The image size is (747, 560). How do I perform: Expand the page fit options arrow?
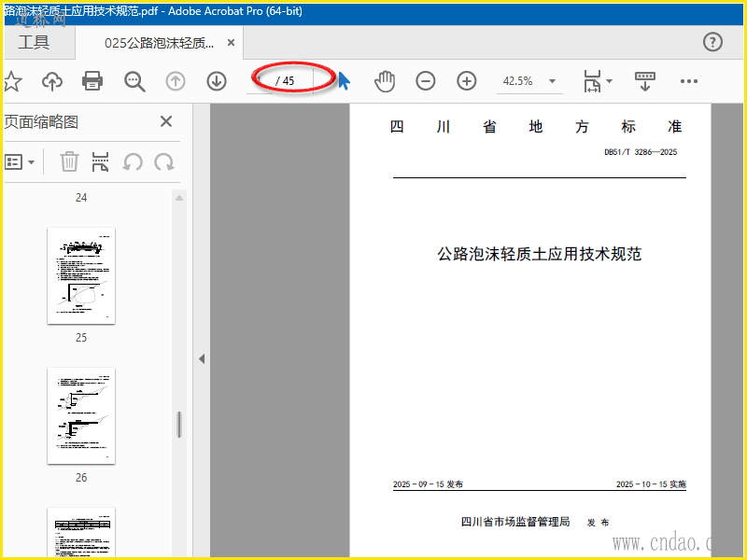tap(610, 81)
